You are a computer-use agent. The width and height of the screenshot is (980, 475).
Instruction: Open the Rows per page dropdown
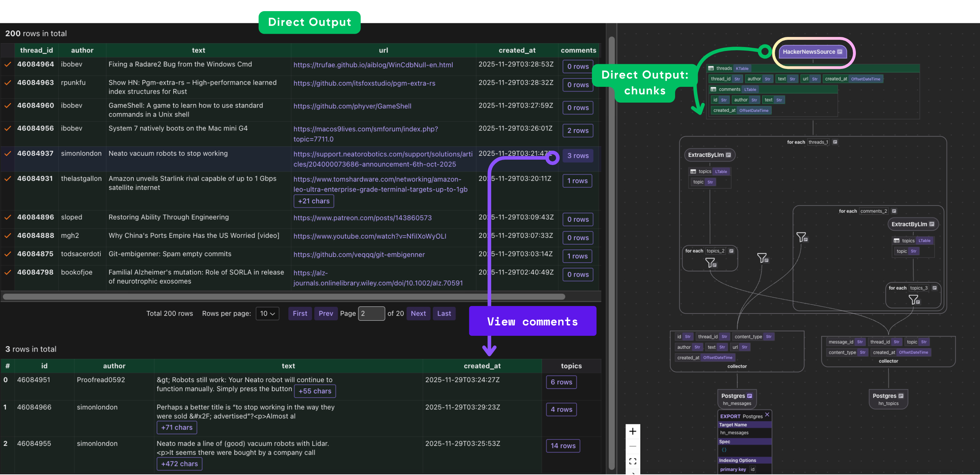point(267,313)
